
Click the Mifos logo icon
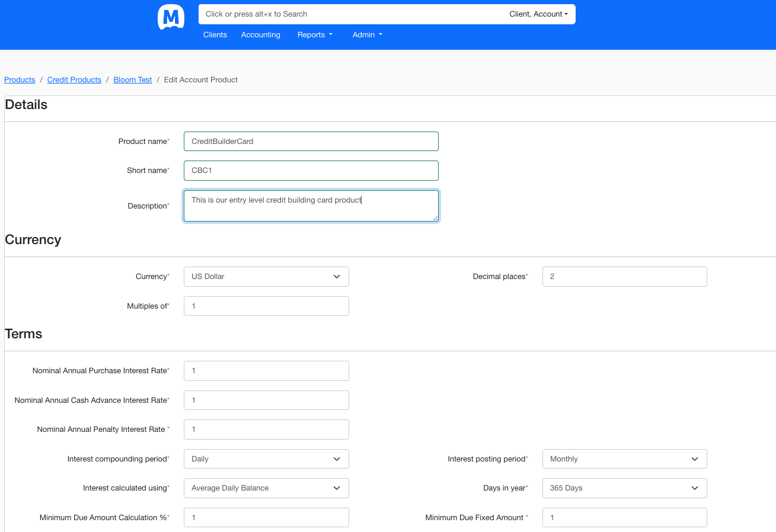(x=171, y=17)
